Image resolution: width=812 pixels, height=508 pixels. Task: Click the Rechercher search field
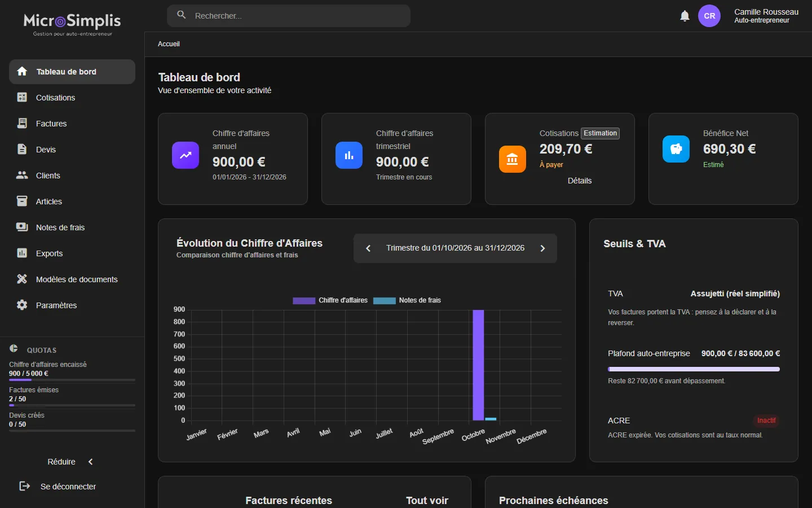click(x=289, y=16)
